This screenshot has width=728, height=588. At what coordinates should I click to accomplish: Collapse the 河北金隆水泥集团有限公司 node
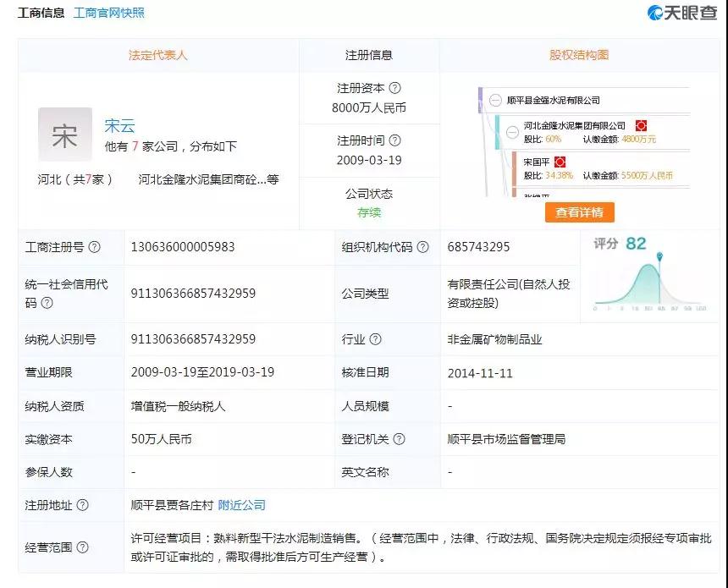pyautogui.click(x=512, y=132)
